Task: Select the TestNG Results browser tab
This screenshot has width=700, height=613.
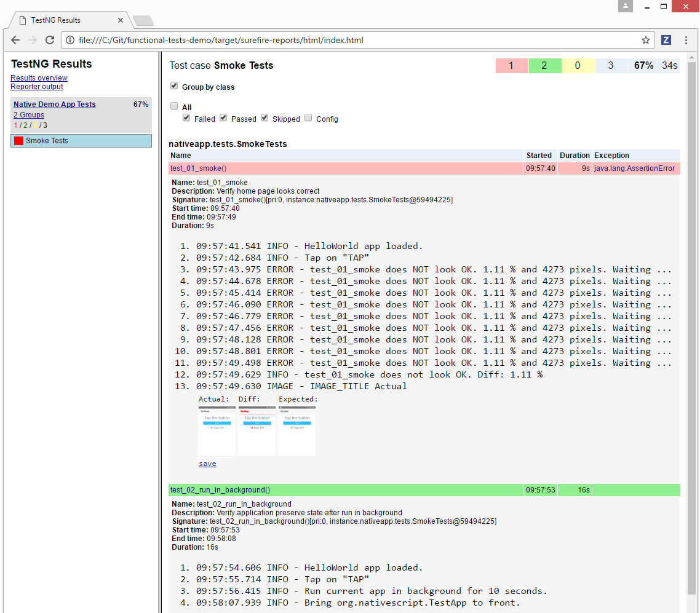Action: point(71,20)
